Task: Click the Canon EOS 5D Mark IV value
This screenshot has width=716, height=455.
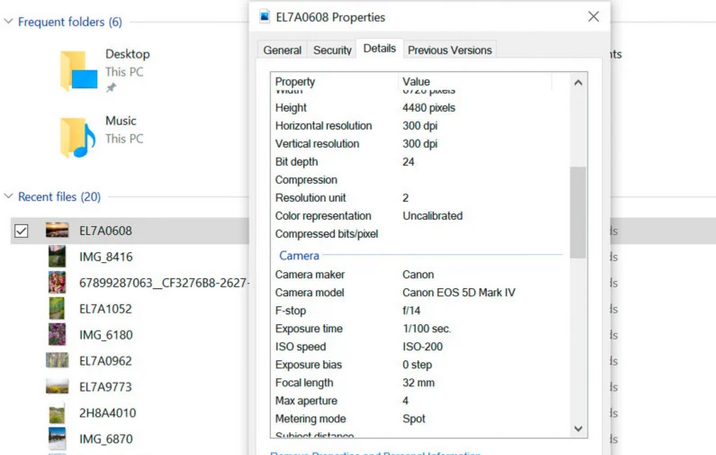Action: pos(458,292)
